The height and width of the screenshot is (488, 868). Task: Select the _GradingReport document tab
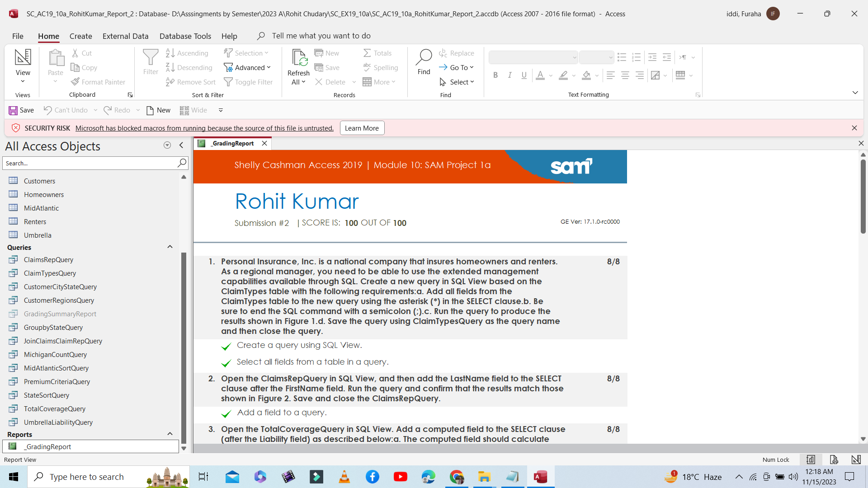(232, 144)
